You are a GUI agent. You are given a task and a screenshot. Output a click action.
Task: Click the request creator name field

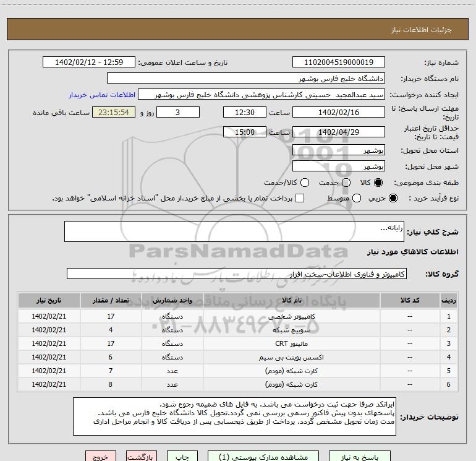coord(261,95)
